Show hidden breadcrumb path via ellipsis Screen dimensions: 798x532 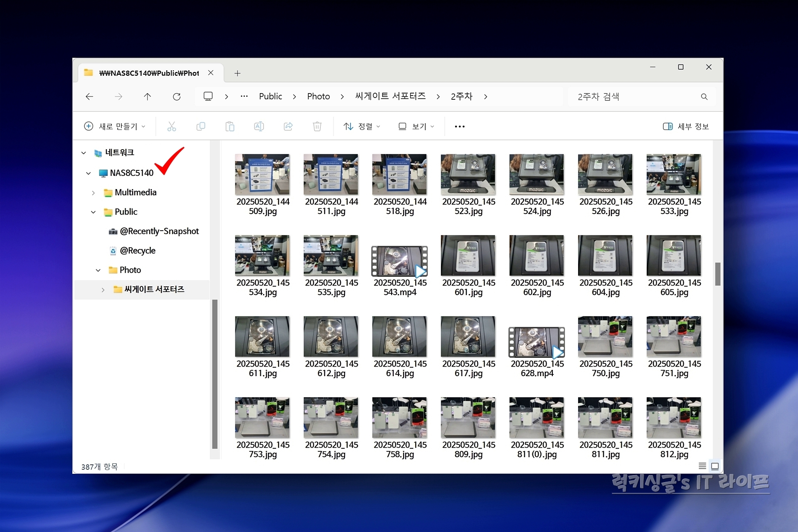(244, 96)
